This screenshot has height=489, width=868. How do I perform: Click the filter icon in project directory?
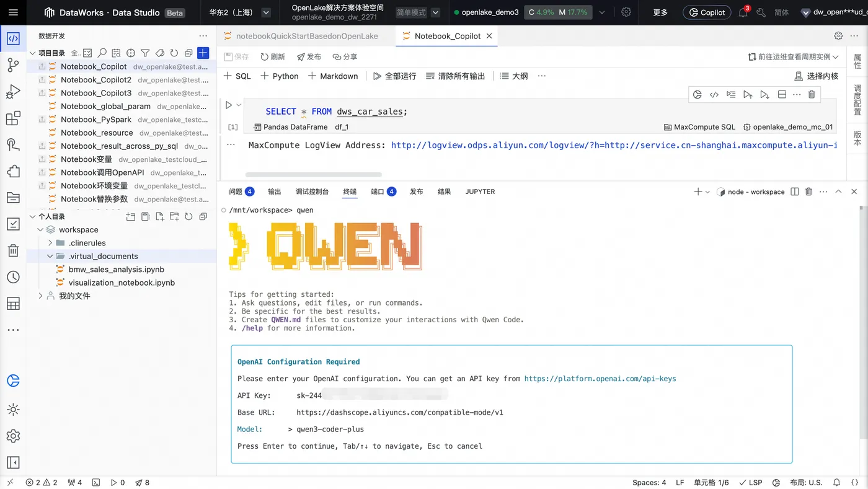click(145, 53)
